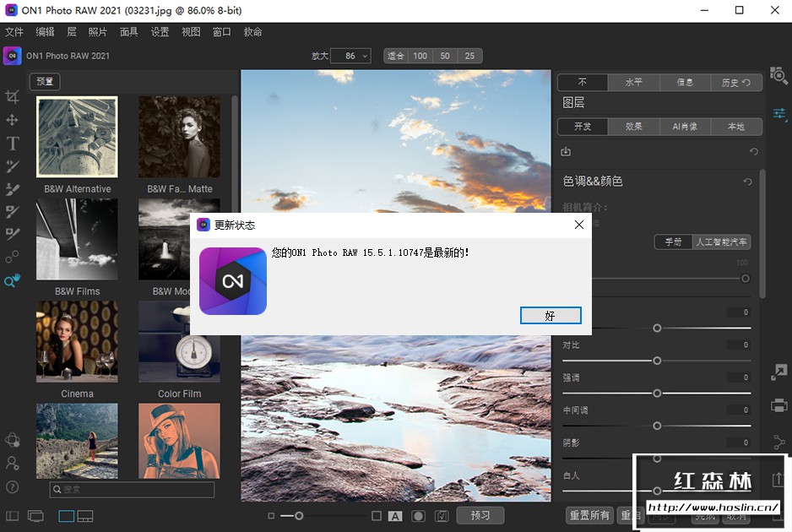Reset the Tone & Color section
Viewport: 792px width, 532px height.
point(747,182)
